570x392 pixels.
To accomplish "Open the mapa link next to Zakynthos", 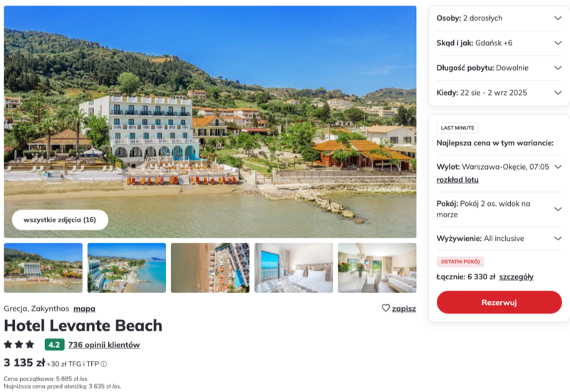I will [84, 309].
